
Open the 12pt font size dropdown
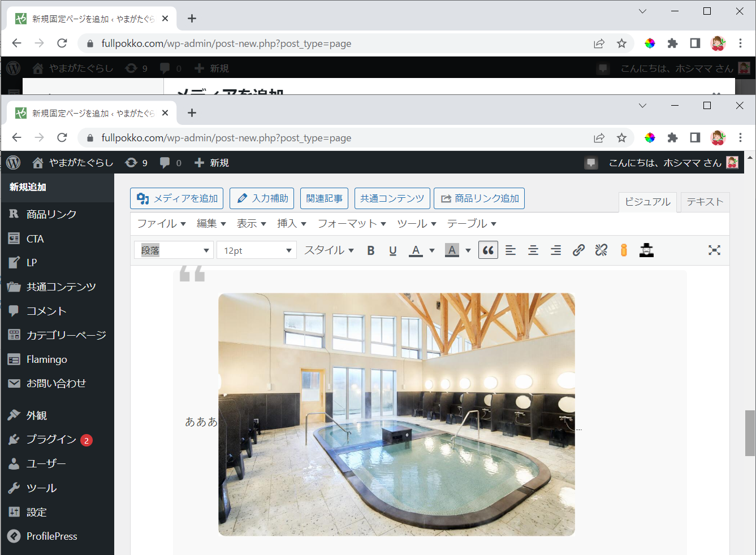pyautogui.click(x=257, y=250)
